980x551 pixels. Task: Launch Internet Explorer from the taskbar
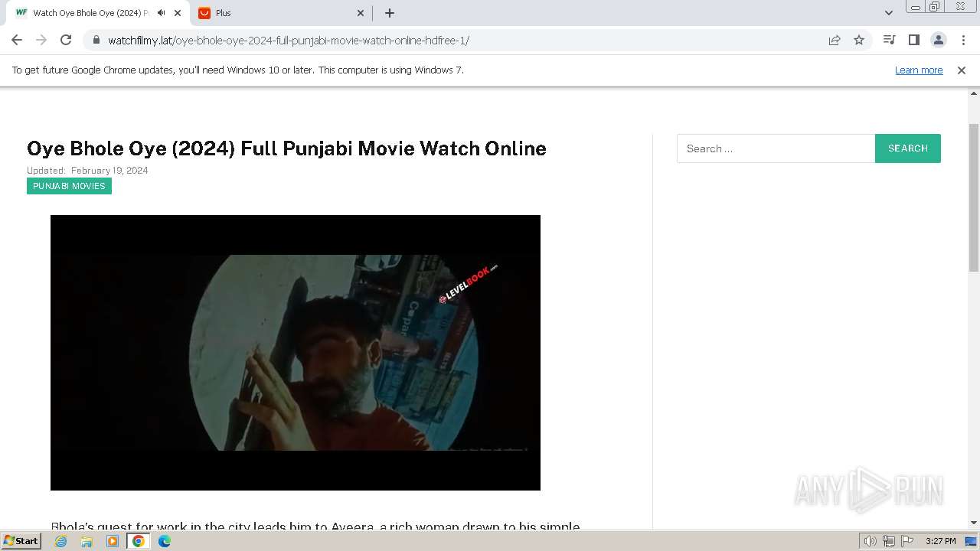point(61,541)
